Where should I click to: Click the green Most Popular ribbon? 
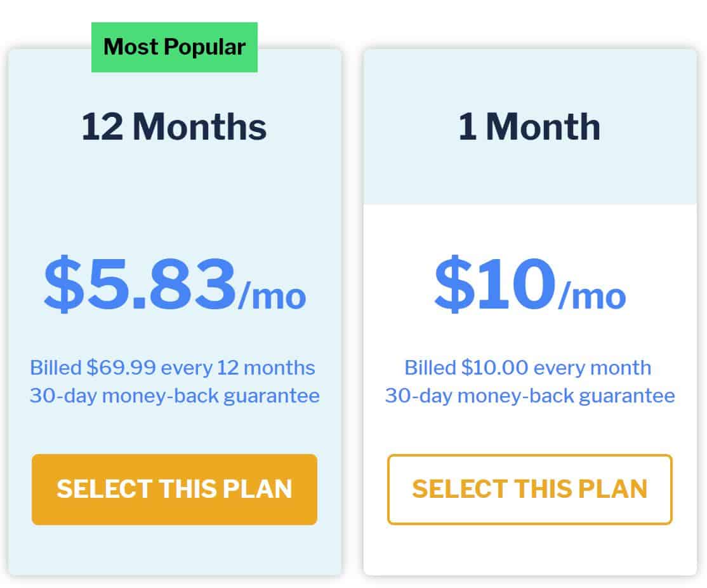(174, 46)
